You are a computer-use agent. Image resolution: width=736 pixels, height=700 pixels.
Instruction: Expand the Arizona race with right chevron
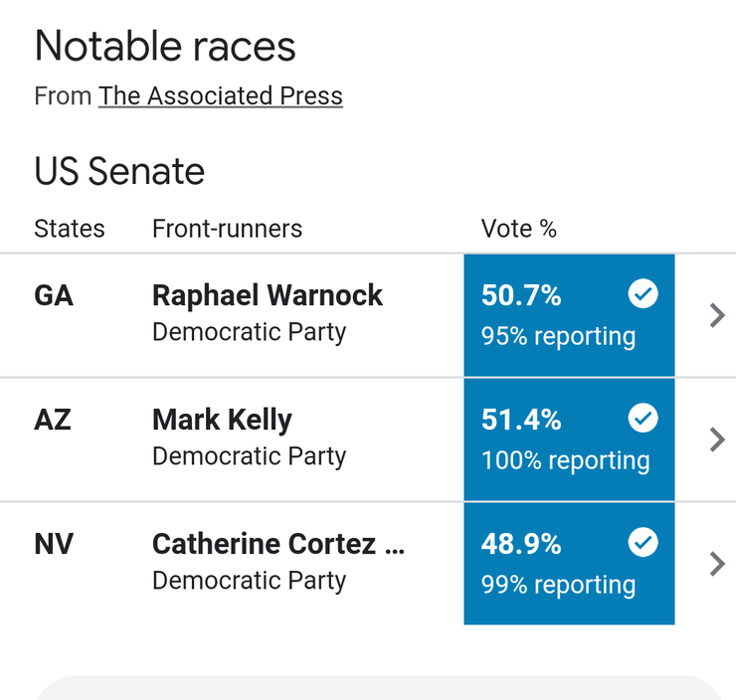[x=717, y=439]
